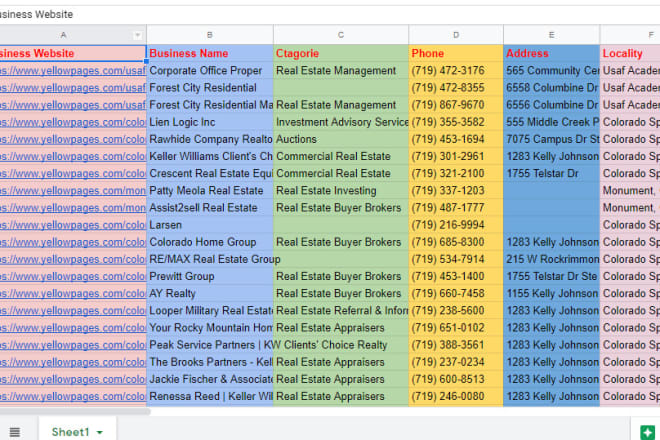The image size is (660, 440).
Task: Open yellowpages link in Patty Meola Real Estate row
Action: click(x=73, y=191)
